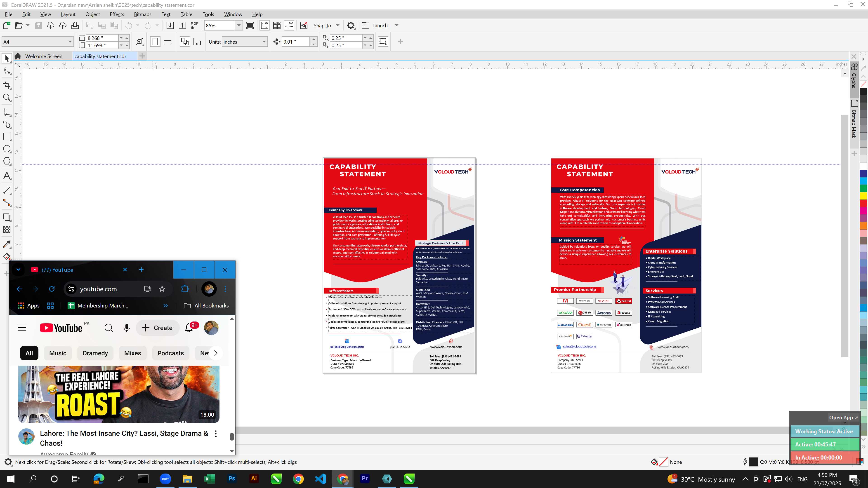Select the Transparency tool
868x488 pixels.
coord(7,229)
